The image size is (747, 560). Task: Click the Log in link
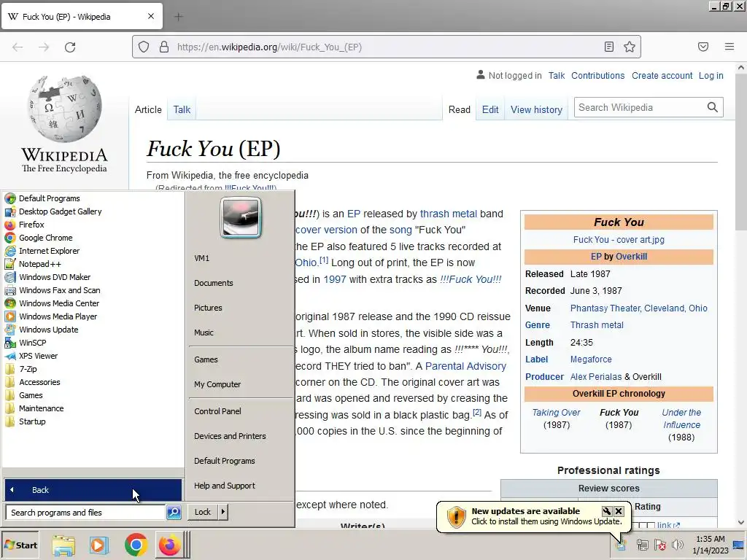(x=711, y=76)
